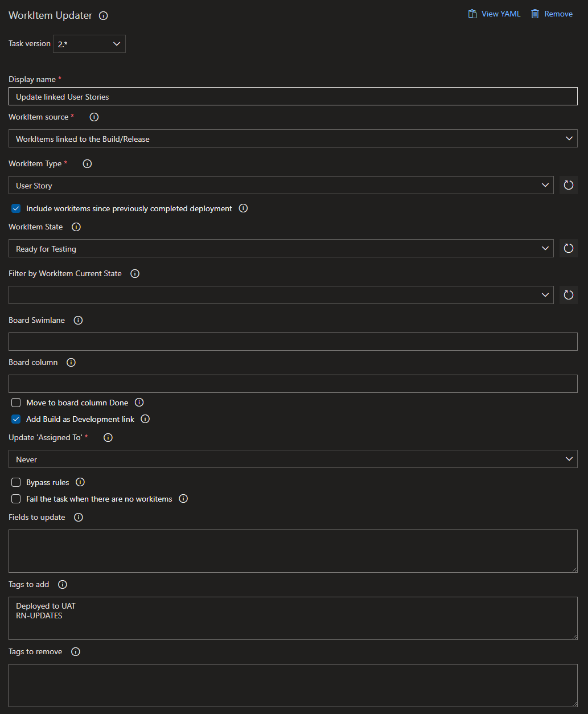Click into the Display name text field

pos(293,96)
